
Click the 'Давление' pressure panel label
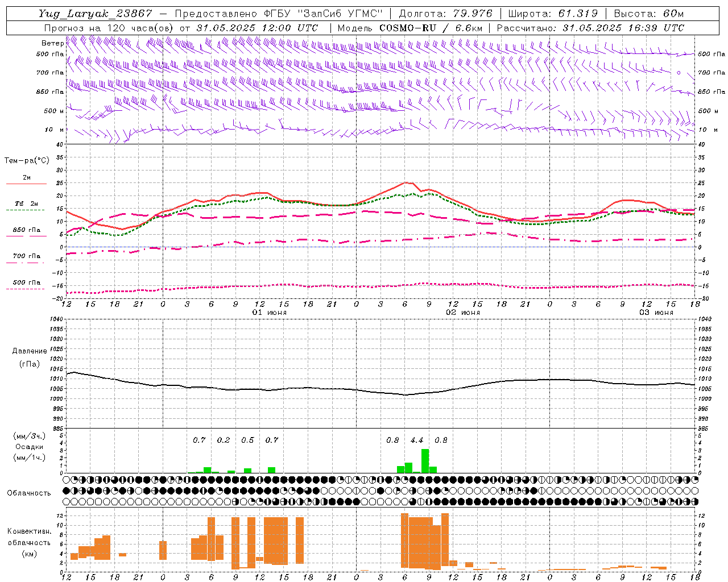(x=30, y=351)
